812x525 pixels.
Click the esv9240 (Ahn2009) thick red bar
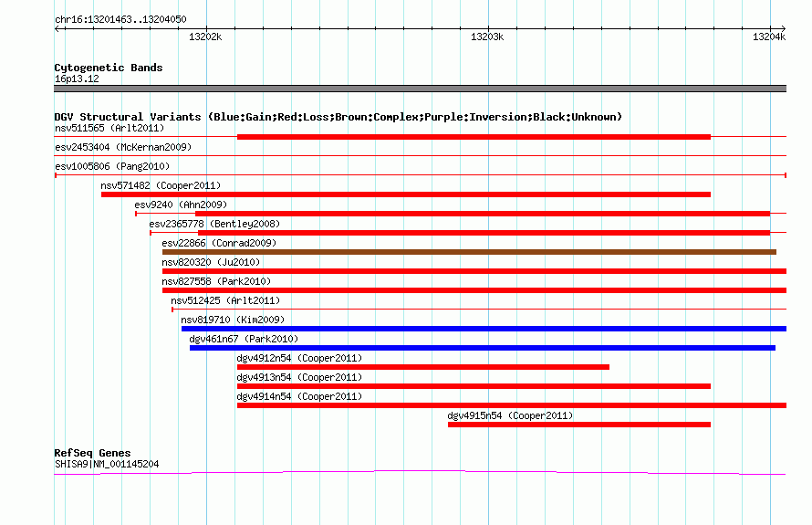(x=483, y=214)
